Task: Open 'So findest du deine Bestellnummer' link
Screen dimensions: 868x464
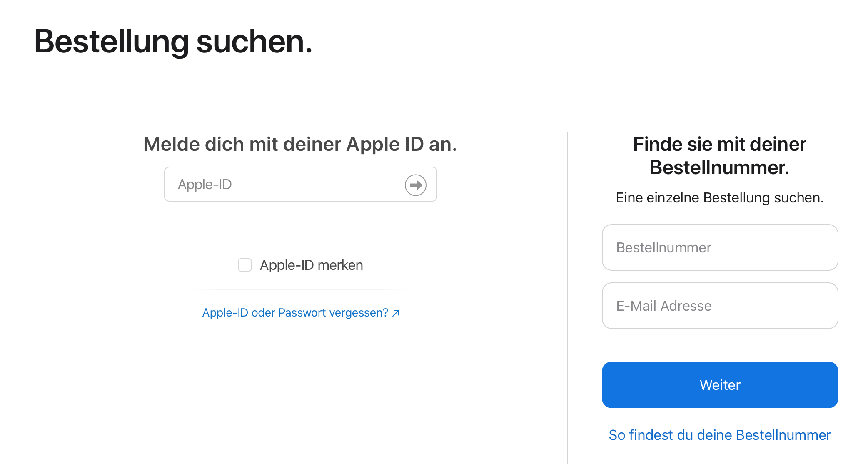Action: point(719,435)
